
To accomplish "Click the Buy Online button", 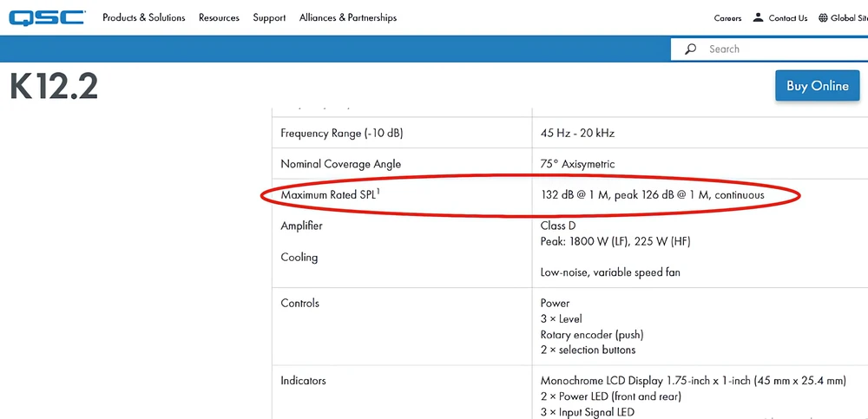I will [x=818, y=86].
